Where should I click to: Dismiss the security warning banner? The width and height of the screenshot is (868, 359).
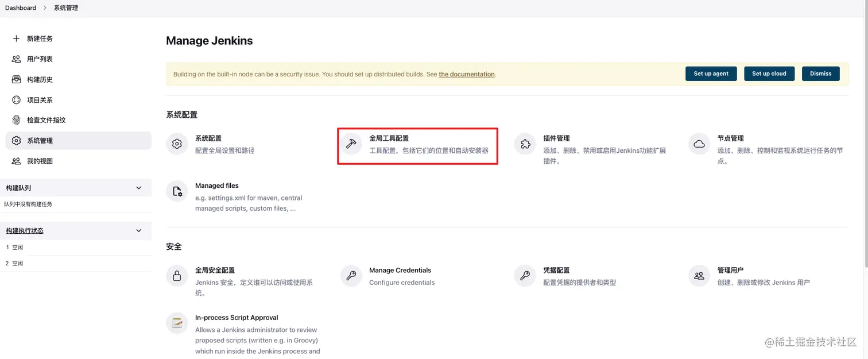tap(820, 74)
